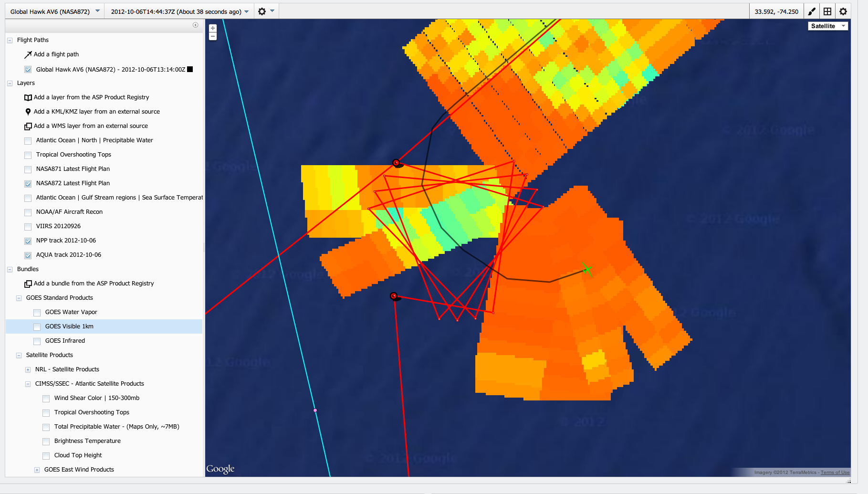This screenshot has height=494, width=868.
Task: Expand the NRL - Satellite Products node
Action: pos(28,370)
